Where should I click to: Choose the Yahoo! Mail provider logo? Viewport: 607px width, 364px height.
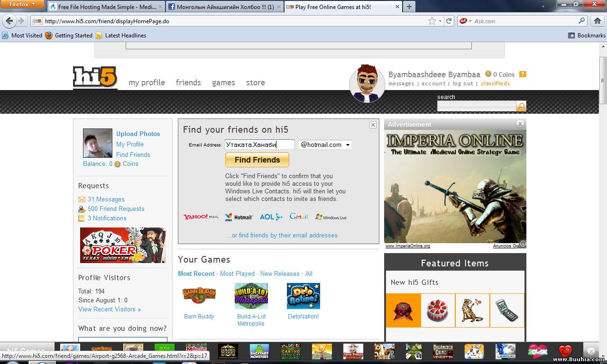[201, 217]
